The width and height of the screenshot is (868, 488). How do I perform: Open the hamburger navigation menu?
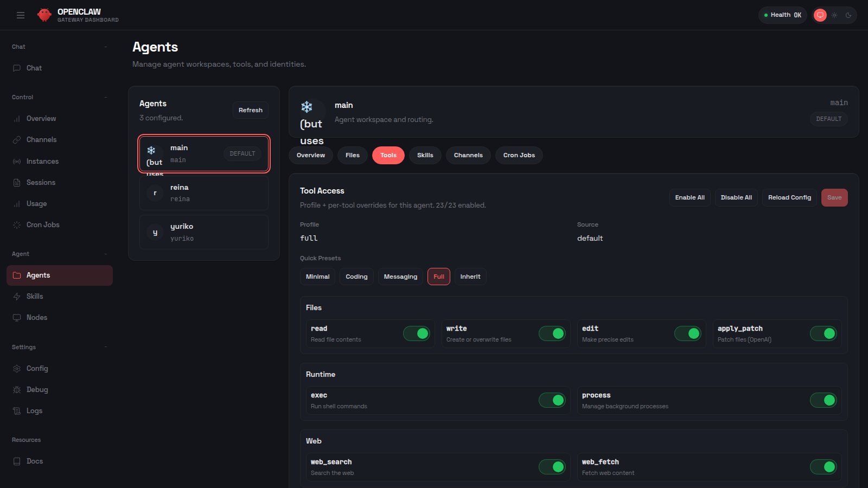[x=21, y=15]
